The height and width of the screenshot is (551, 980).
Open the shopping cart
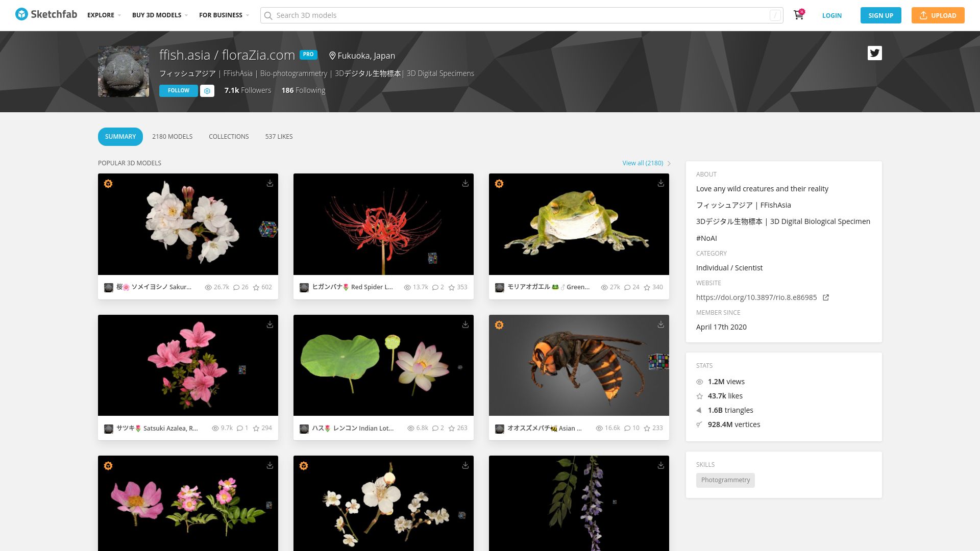(799, 15)
